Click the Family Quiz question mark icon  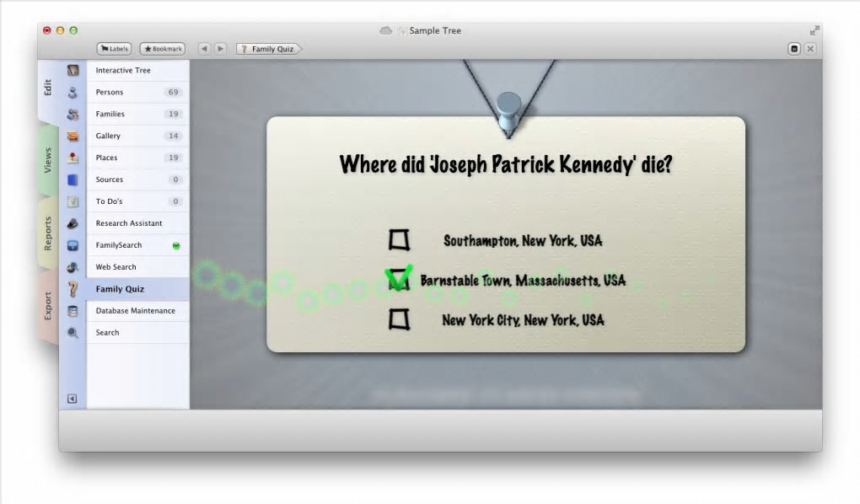pos(73,289)
